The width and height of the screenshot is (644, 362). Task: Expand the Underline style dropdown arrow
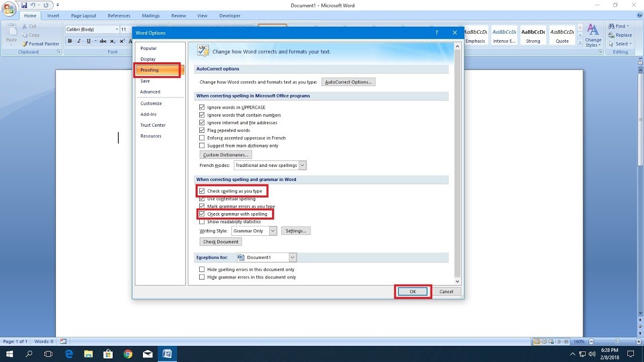point(95,41)
